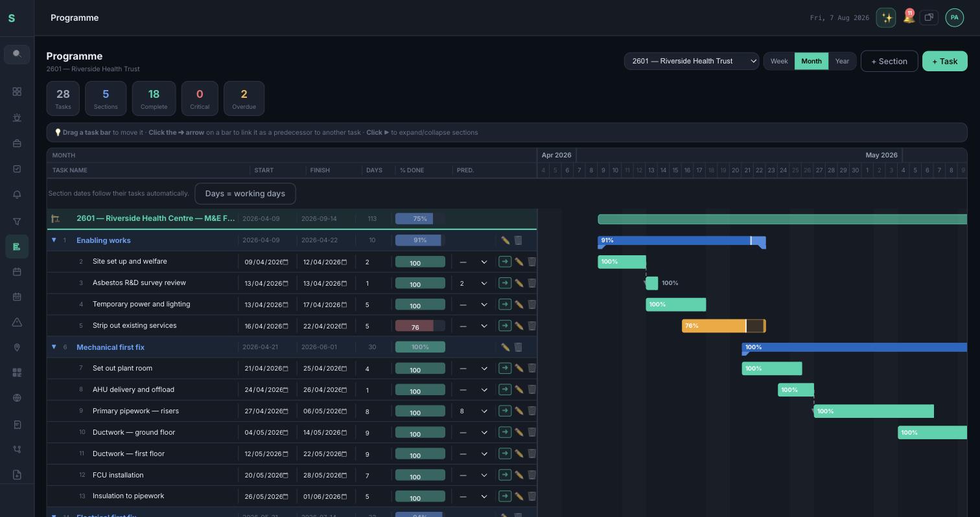980x517 pixels.
Task: Delete the Temporary power and lighting task
Action: click(531, 304)
